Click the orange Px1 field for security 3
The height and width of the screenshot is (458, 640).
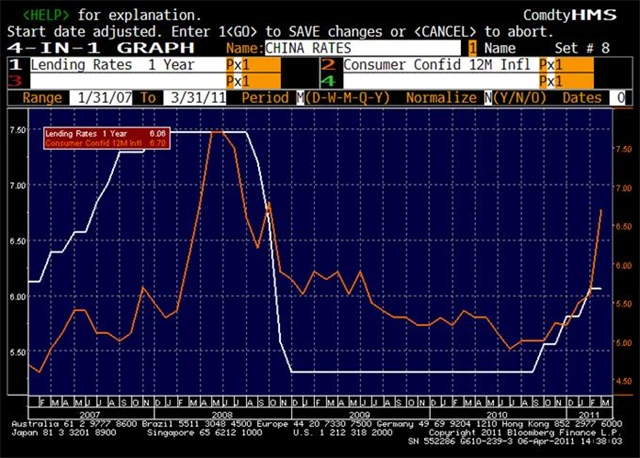(253, 81)
